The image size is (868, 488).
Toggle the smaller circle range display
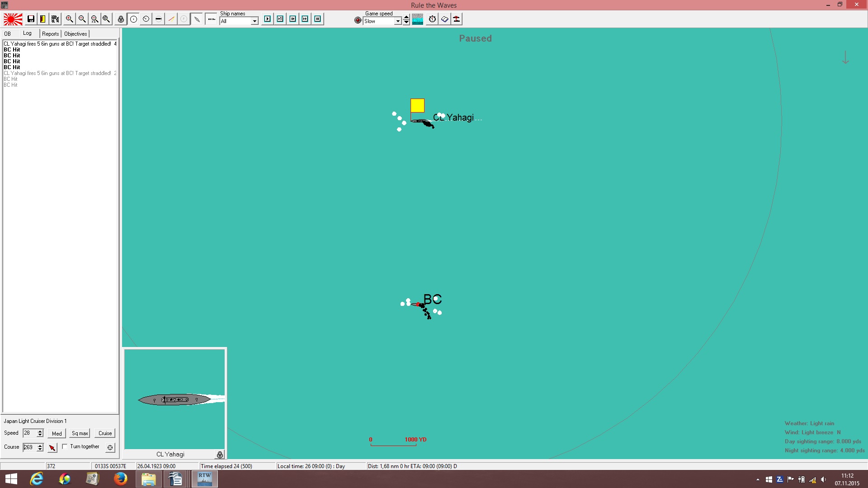coord(146,19)
